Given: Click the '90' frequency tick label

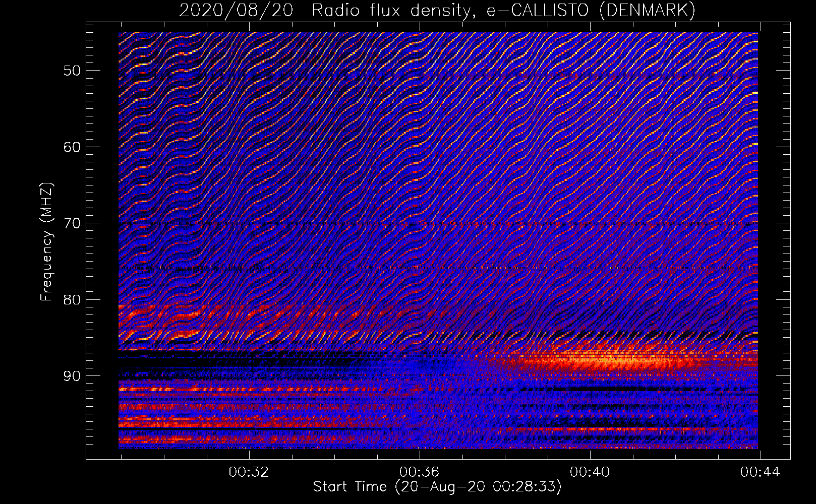Looking at the screenshot, I should point(72,376).
